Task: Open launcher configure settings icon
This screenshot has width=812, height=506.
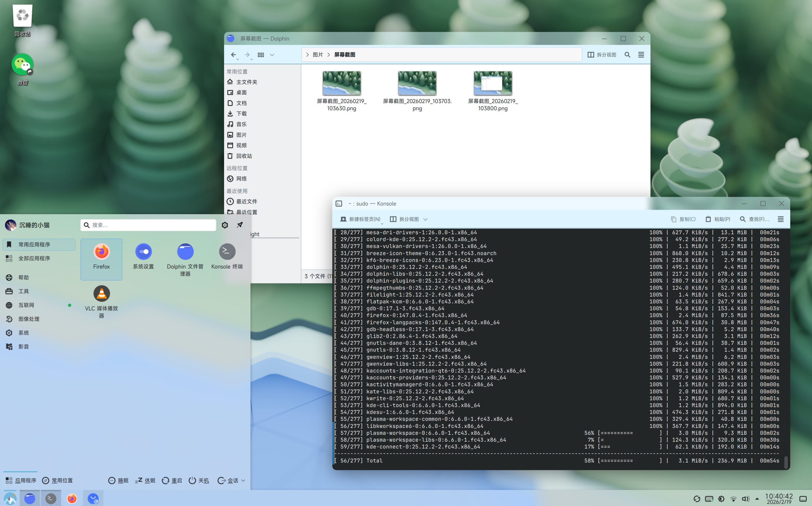Action: (225, 225)
